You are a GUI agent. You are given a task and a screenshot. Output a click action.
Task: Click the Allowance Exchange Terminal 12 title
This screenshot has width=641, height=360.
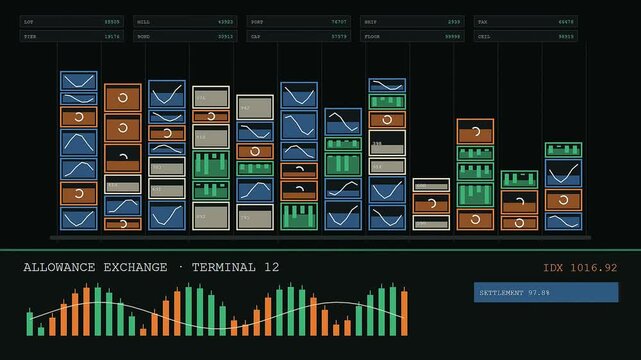tap(151, 267)
